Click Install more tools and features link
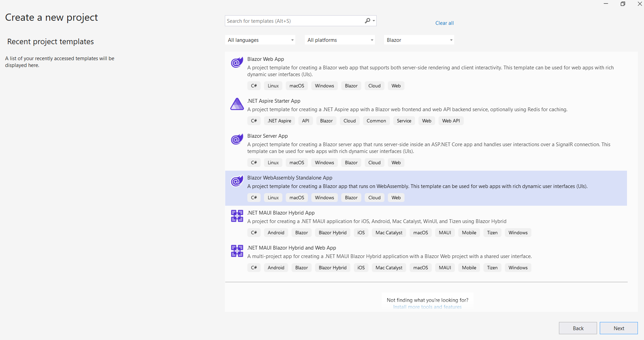Screen dimensions: 644x340 pos(427,307)
